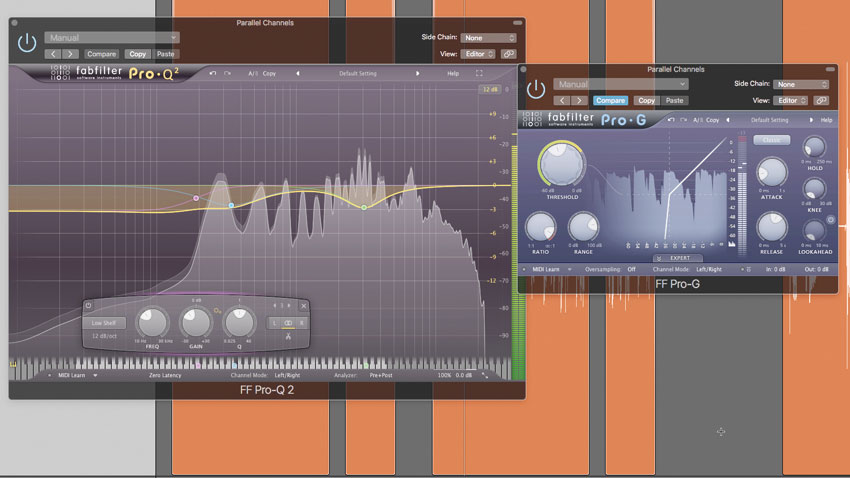The width and height of the screenshot is (850, 478).
Task: Go to previous preset in Pro-G header
Action: pos(562,100)
